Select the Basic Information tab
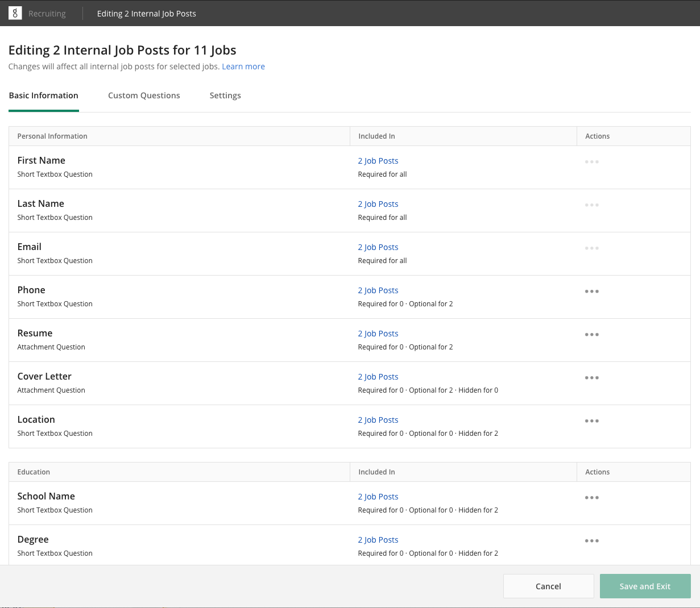The height and width of the screenshot is (608, 700). 44,95
